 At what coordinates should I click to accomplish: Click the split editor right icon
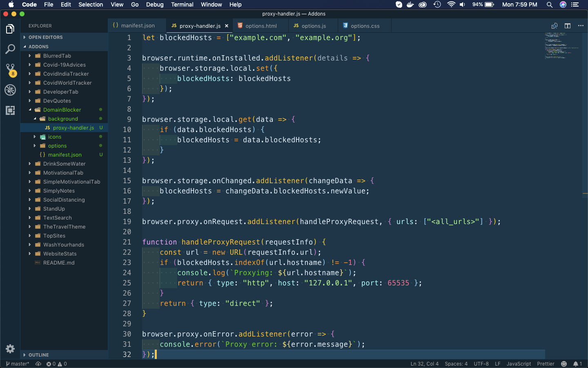568,26
